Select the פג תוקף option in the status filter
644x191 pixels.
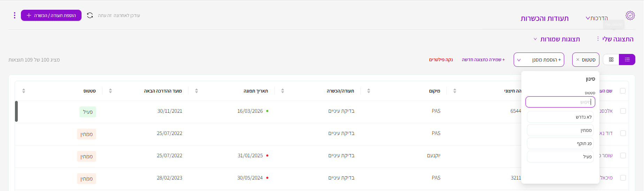[x=560, y=143]
